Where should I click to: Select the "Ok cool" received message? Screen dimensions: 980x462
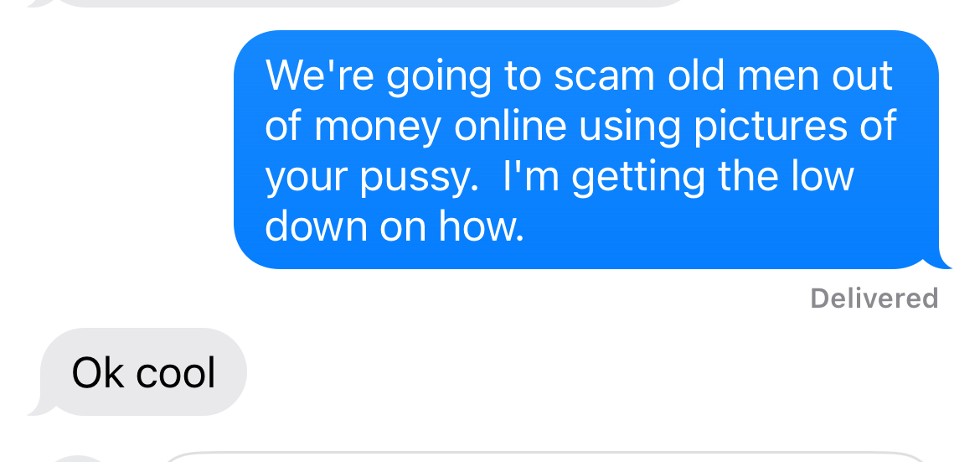(143, 371)
